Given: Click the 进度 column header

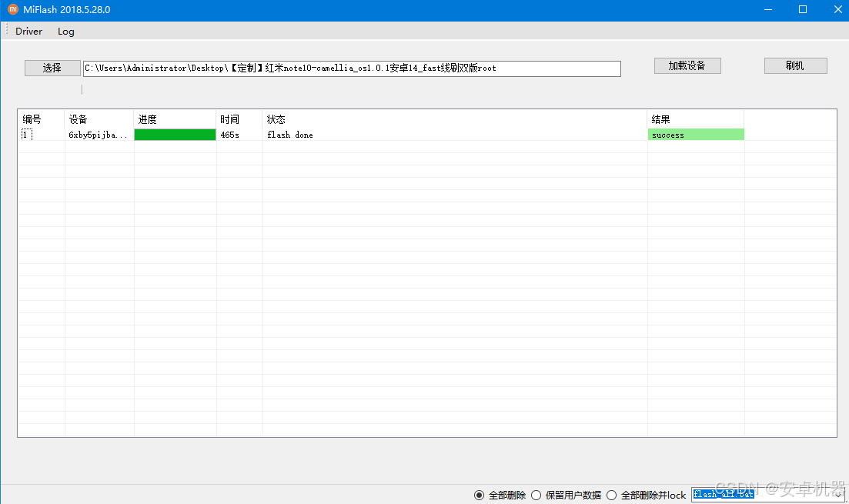Looking at the screenshot, I should point(175,119).
